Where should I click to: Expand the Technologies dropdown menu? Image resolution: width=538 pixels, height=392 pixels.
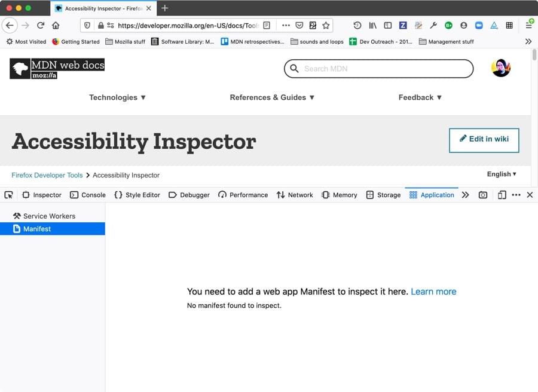tap(117, 97)
